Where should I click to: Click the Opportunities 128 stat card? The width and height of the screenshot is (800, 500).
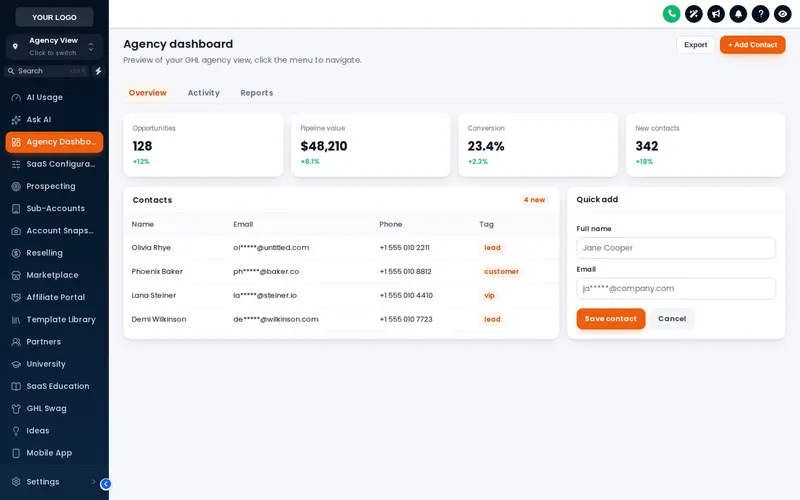(x=203, y=145)
